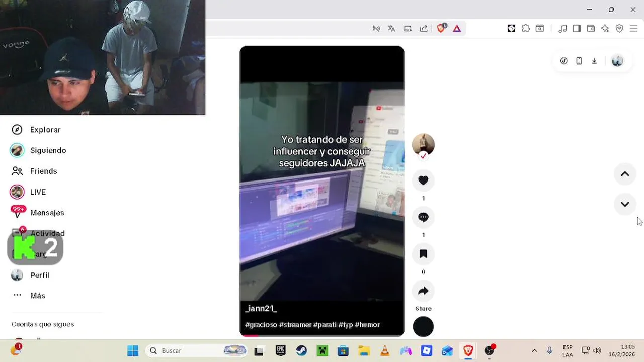
Task: Open the get-app phone icon
Action: pyautogui.click(x=579, y=61)
